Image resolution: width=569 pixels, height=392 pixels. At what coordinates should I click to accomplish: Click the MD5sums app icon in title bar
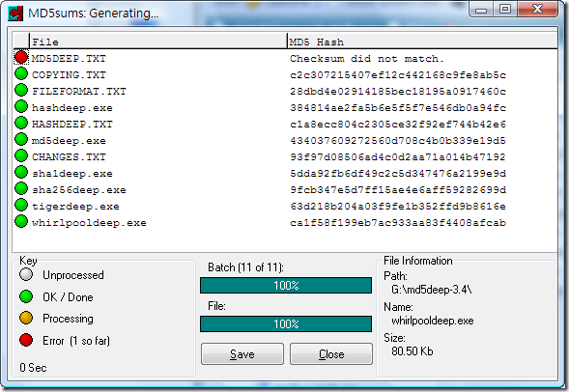[x=15, y=14]
